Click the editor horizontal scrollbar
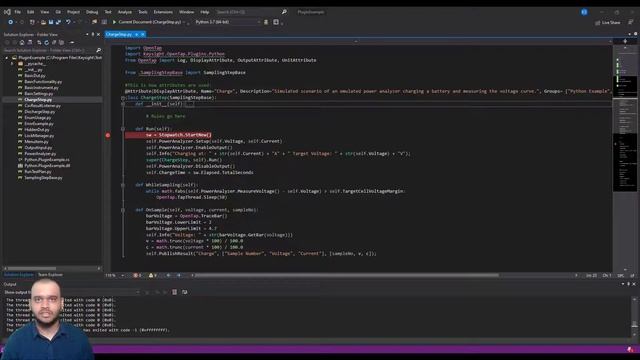 pos(347,276)
